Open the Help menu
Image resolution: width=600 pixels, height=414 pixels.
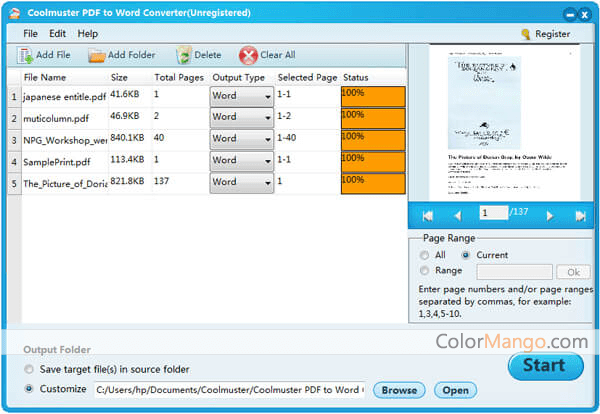pos(88,34)
